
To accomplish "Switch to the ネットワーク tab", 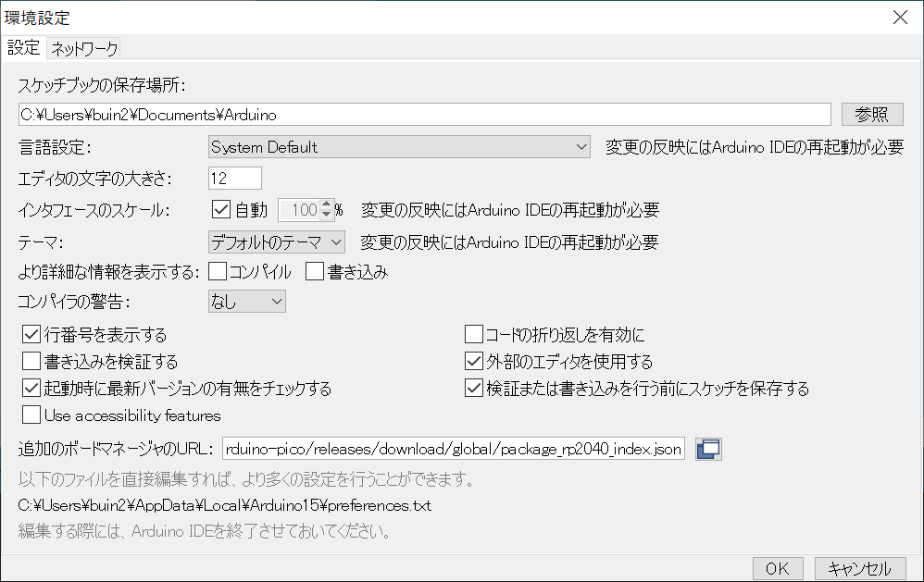I will tap(84, 48).
